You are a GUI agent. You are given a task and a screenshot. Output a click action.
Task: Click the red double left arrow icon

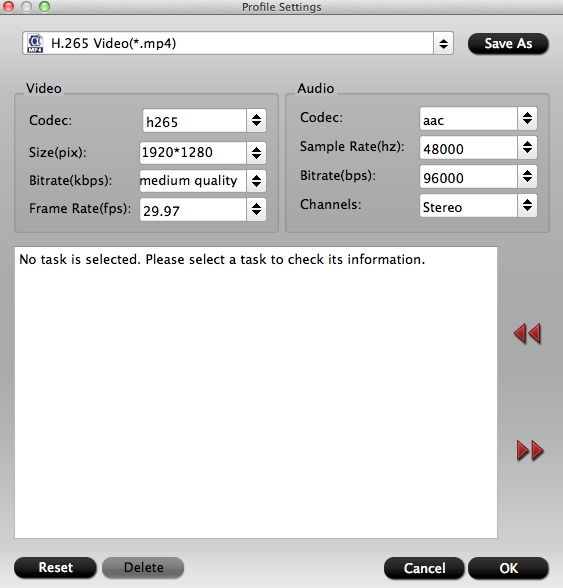point(527,333)
